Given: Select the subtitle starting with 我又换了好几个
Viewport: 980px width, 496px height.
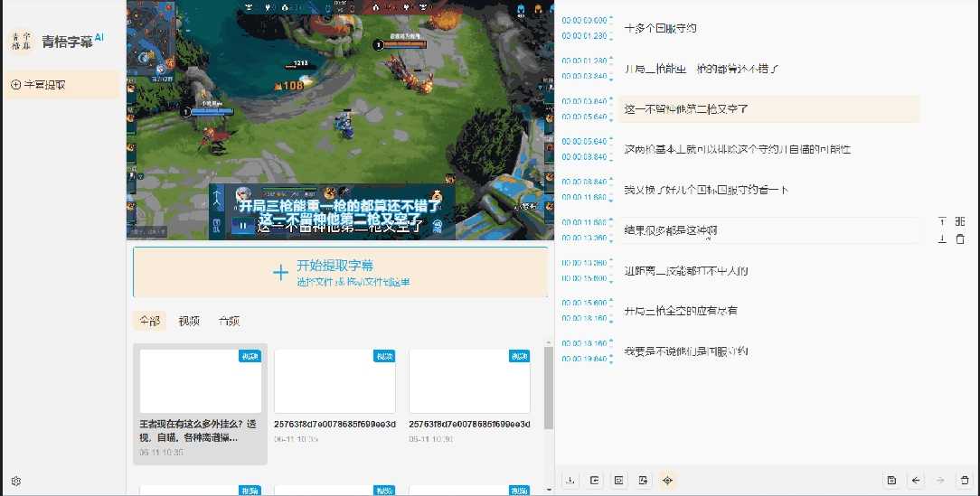Looking at the screenshot, I should [706, 190].
